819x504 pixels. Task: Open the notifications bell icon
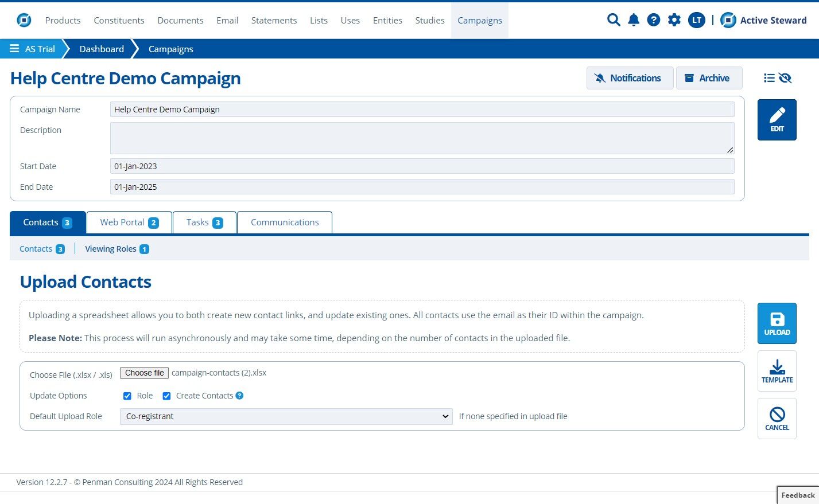pyautogui.click(x=634, y=20)
